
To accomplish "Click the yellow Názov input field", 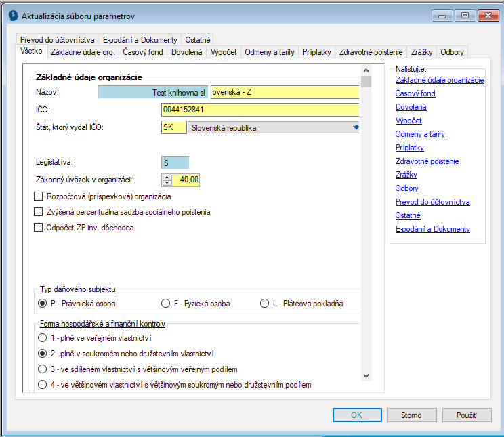I will 285,92.
